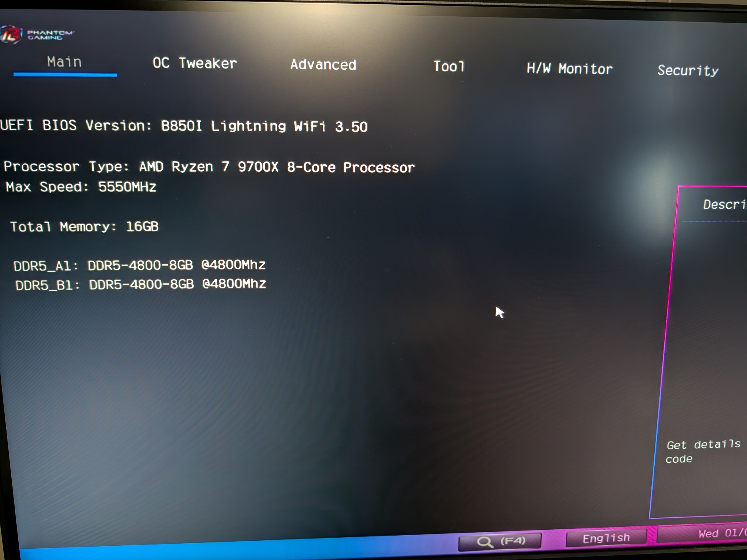
Task: Select the Tool tab
Action: tap(449, 66)
